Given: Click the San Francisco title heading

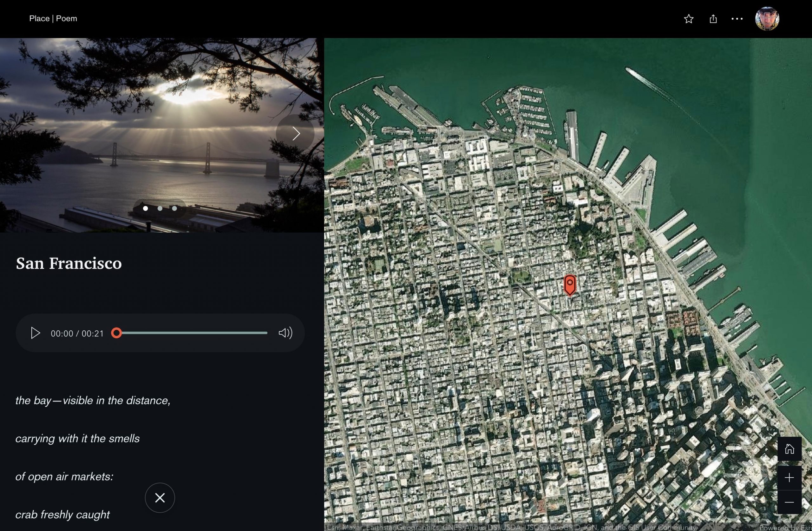Looking at the screenshot, I should point(69,263).
